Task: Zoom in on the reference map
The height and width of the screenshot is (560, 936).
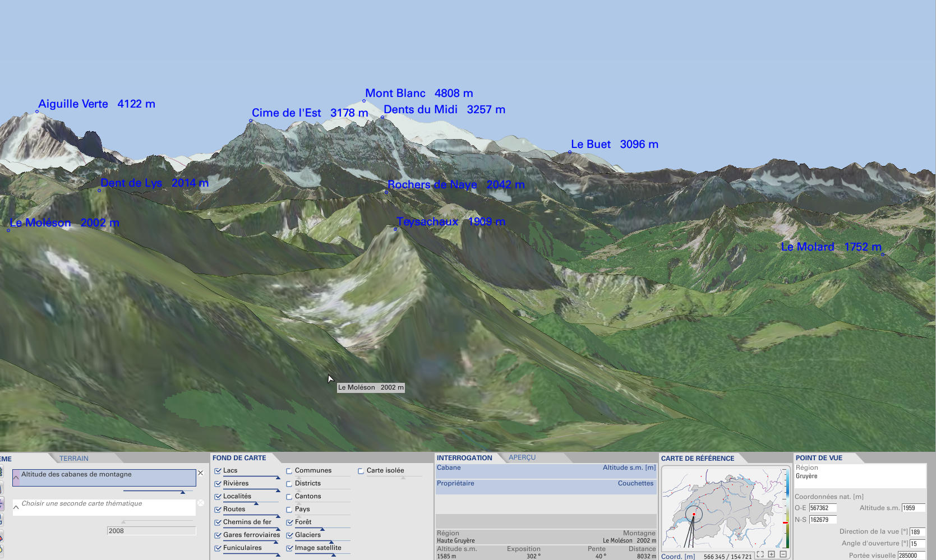Action: click(772, 554)
